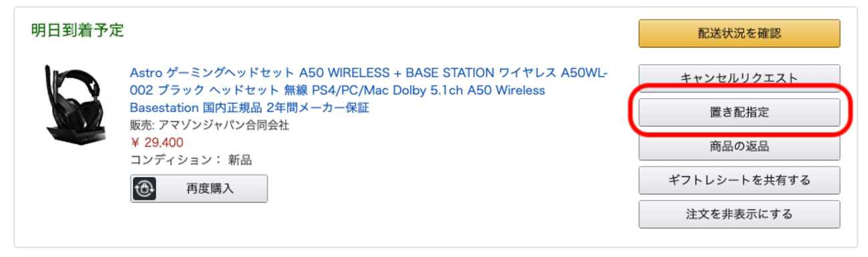Screen dimensions: 868x257
Task: Click the red-outlined 置き配指定 option
Action: point(739,112)
